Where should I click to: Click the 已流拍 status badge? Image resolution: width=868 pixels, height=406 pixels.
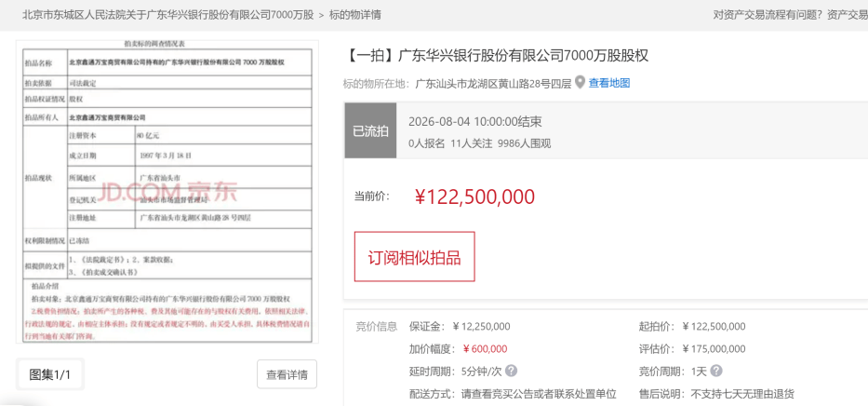coord(371,130)
